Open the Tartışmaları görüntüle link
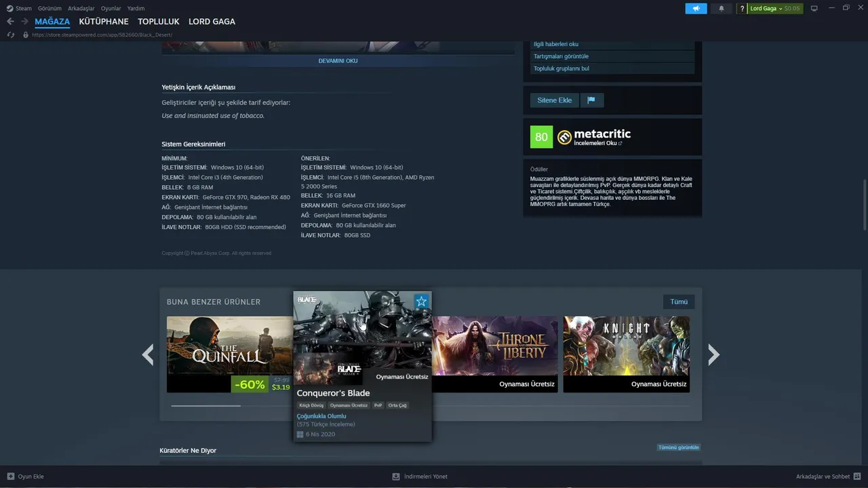This screenshot has width=868, height=488. [x=561, y=56]
